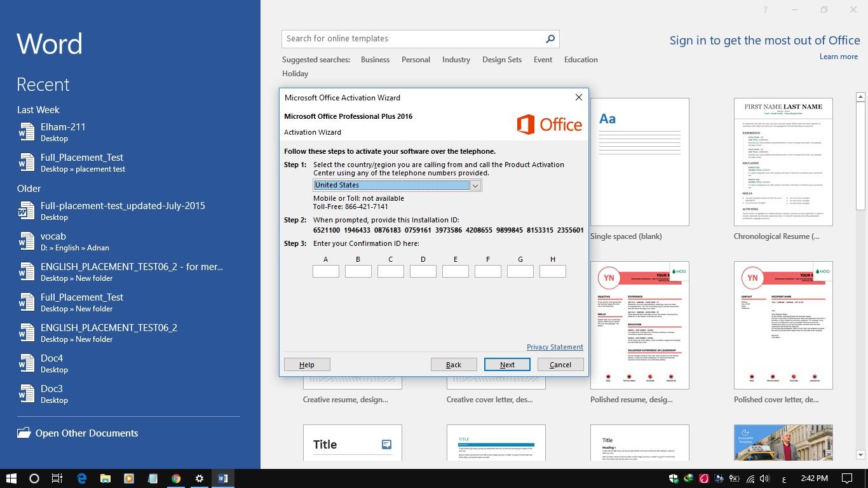Open Windows Defender shield tray icon
Image resolution: width=868 pixels, height=488 pixels.
click(x=674, y=478)
